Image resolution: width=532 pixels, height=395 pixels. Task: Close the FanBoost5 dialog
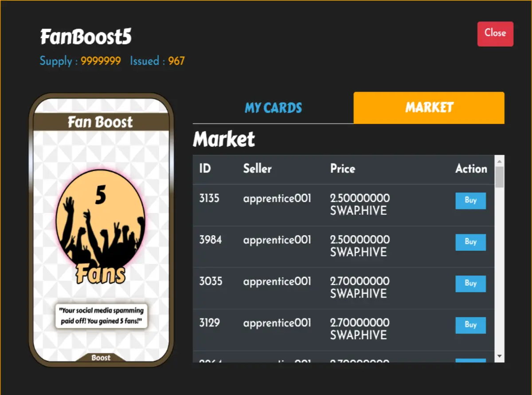[x=495, y=34]
